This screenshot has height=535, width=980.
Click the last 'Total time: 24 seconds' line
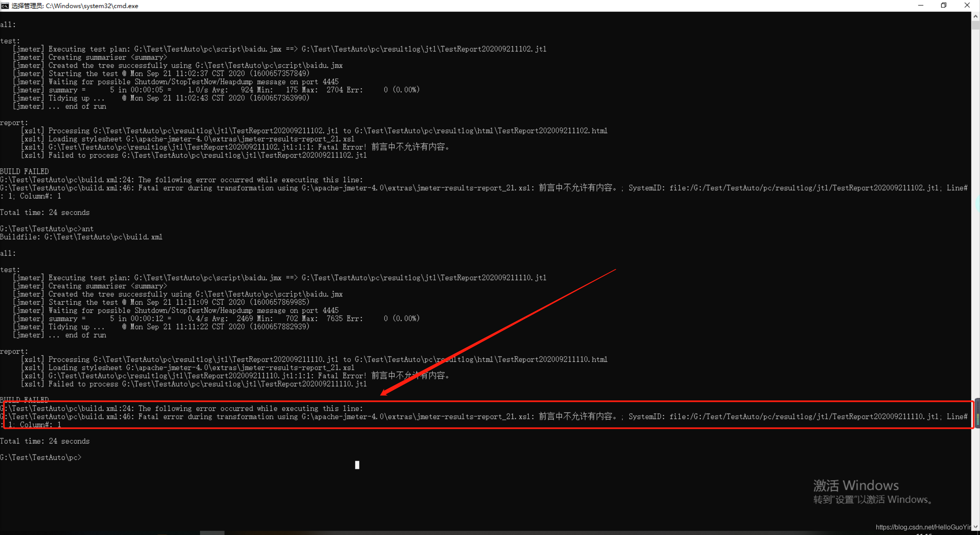tap(45, 441)
